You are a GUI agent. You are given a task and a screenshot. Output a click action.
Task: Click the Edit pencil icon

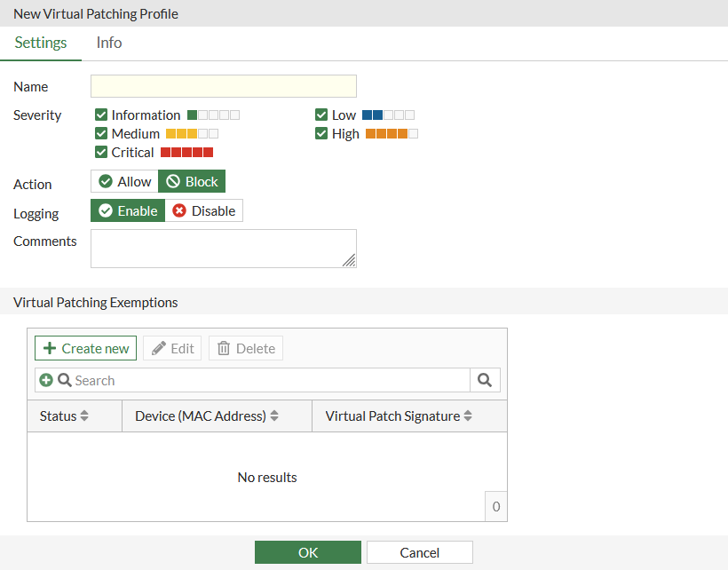click(159, 348)
